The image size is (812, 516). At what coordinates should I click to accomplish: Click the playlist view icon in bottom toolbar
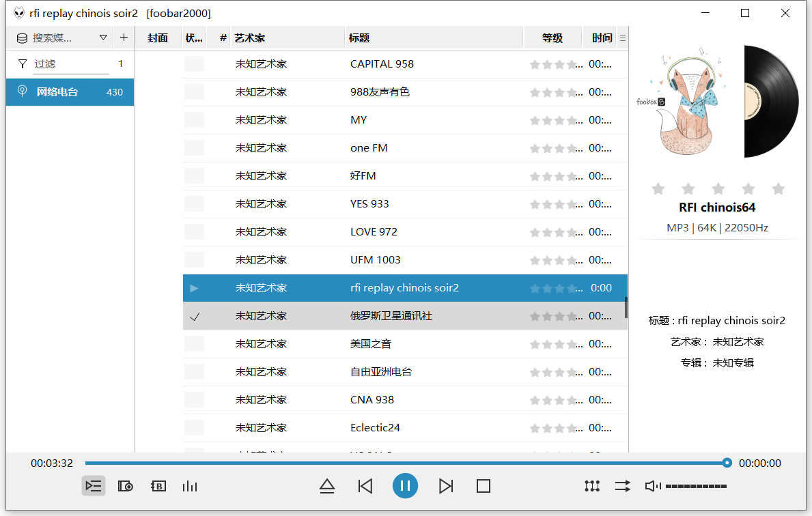click(94, 486)
